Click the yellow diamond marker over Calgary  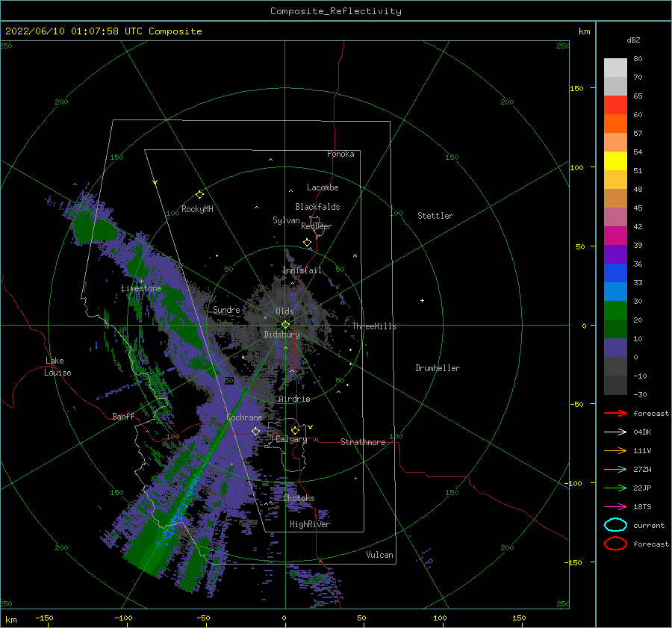click(x=295, y=430)
